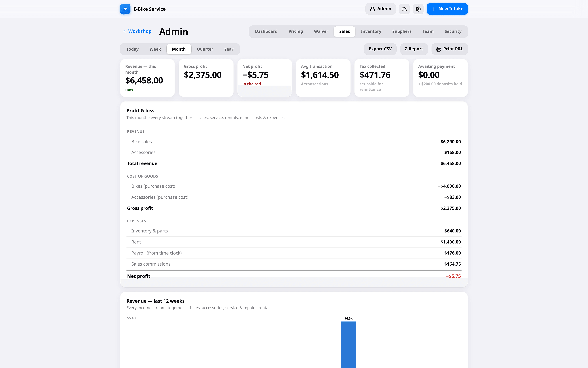Start a New Intake
This screenshot has width=588, height=368.
[x=447, y=9]
